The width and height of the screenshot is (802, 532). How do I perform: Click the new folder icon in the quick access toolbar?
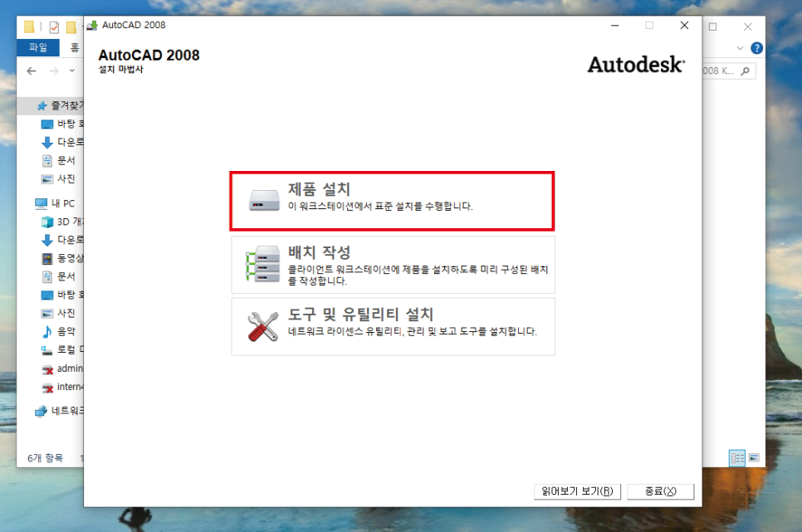(71, 27)
